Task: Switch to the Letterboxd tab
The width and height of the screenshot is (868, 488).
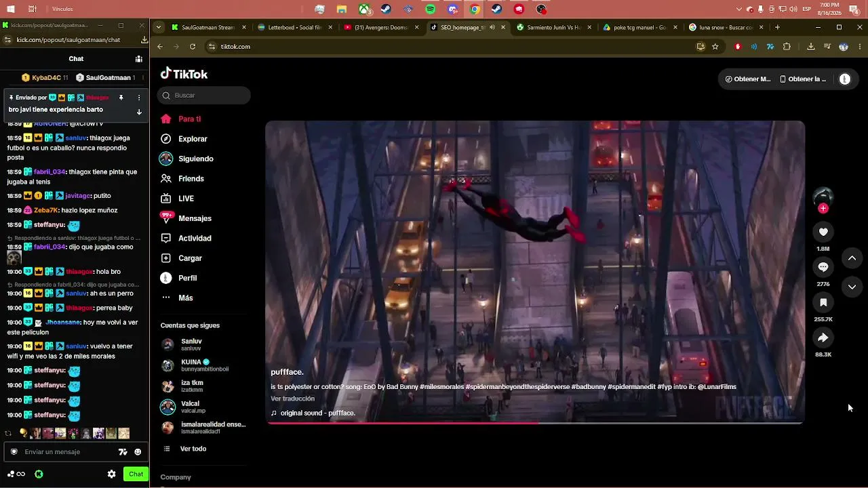Action: pos(294,28)
